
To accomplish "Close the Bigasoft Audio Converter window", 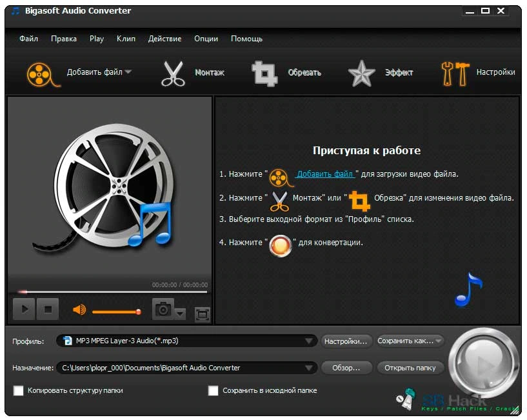I will [501, 11].
